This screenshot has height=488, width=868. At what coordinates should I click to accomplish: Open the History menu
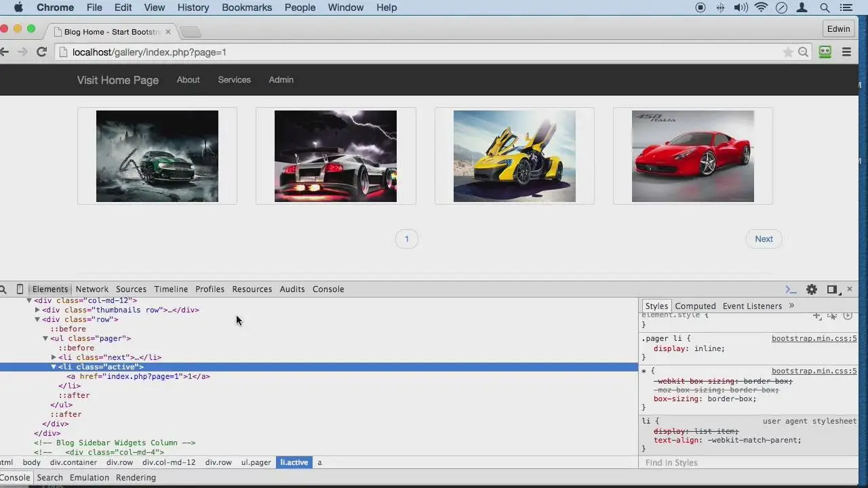(193, 7)
